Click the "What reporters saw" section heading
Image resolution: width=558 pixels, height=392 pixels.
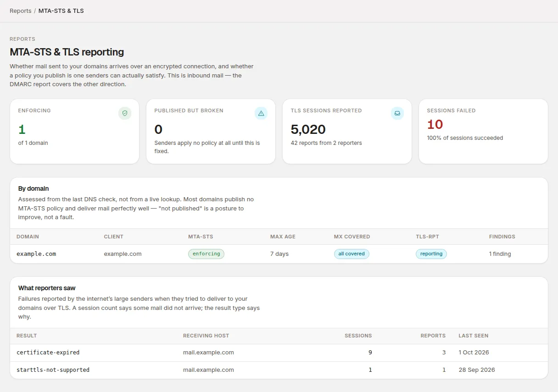tap(47, 288)
